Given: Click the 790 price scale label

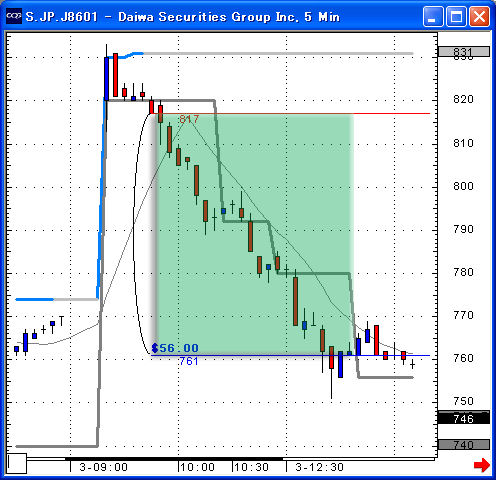Looking at the screenshot, I should [x=463, y=229].
